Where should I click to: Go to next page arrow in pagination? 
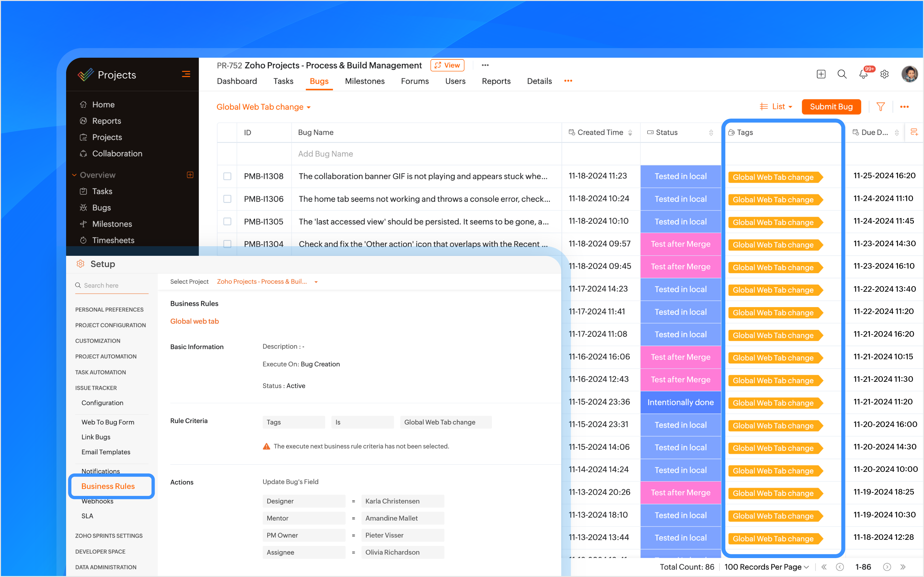point(887,567)
